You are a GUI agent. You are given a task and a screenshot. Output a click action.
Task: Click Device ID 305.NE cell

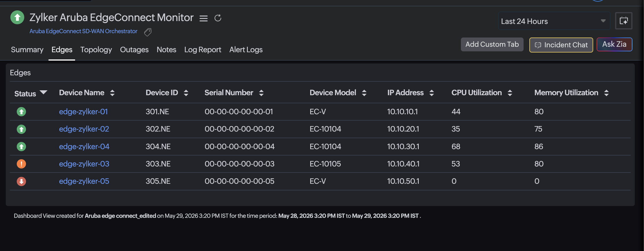click(158, 181)
